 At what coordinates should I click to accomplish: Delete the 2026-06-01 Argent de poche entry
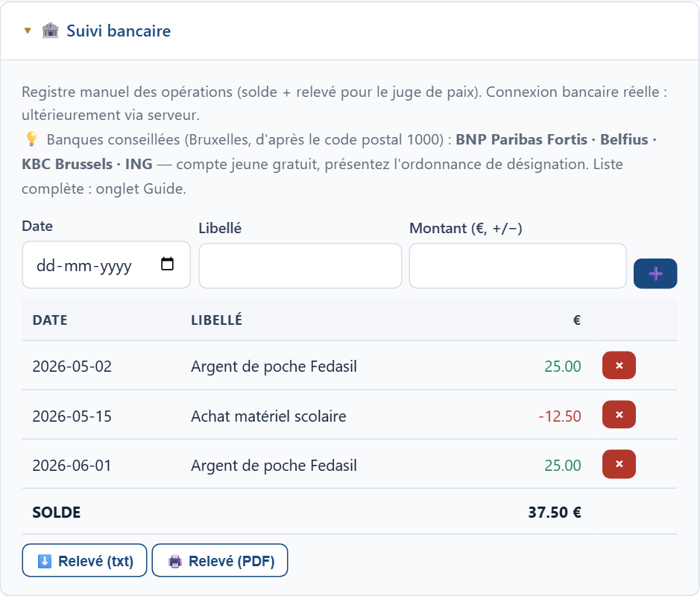[619, 464]
